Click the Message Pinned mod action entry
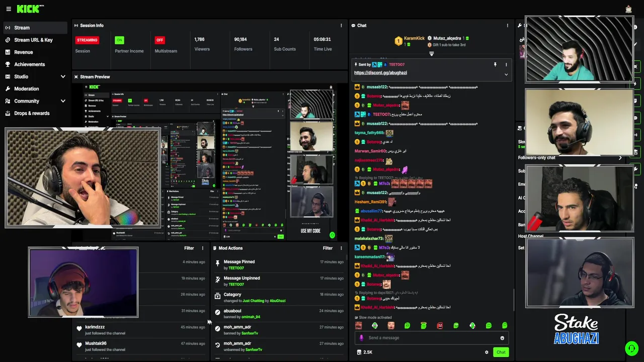 tap(279, 265)
